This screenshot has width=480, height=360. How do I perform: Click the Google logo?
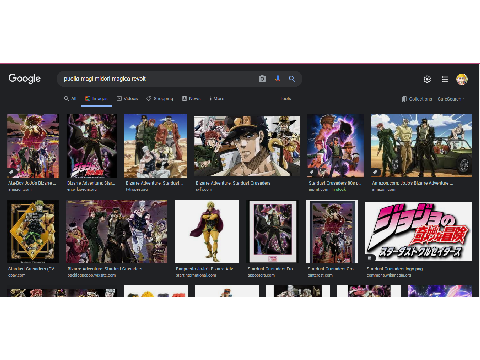click(24, 78)
